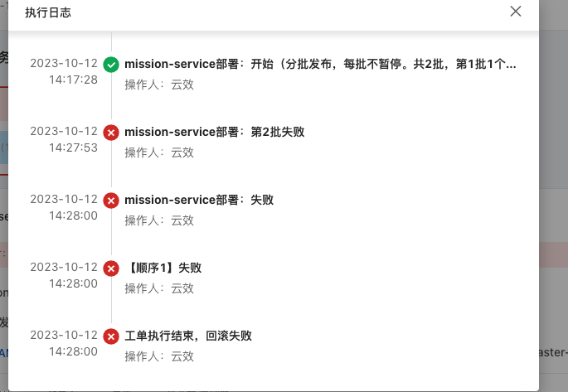568x392 pixels.
Task: Select log entry mission-service部署：第2批失败
Action: (215, 132)
